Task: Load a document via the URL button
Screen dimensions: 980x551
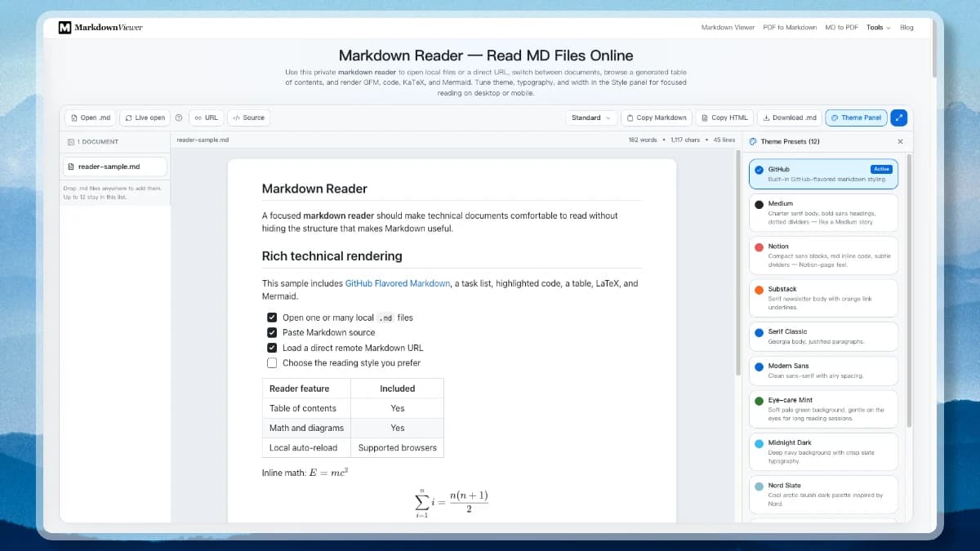Action: [207, 118]
